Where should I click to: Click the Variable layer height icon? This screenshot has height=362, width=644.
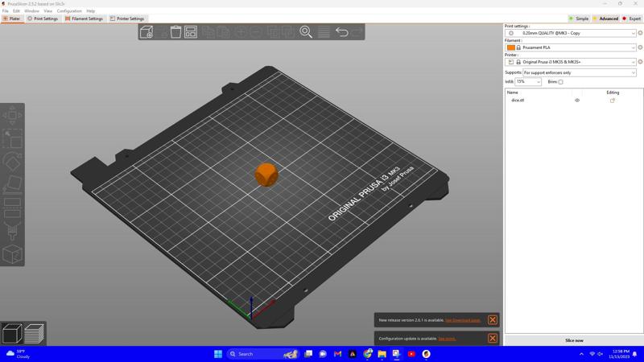tap(324, 32)
